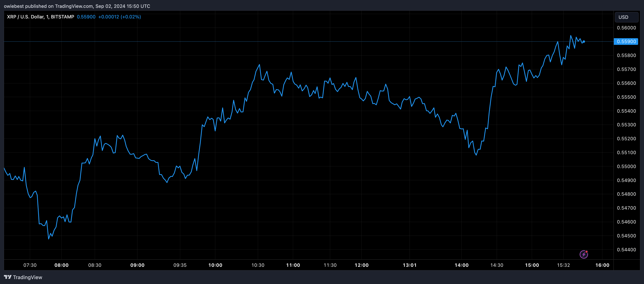Click the 0.55000 price level label
The height and width of the screenshot is (284, 644).
[x=626, y=166]
